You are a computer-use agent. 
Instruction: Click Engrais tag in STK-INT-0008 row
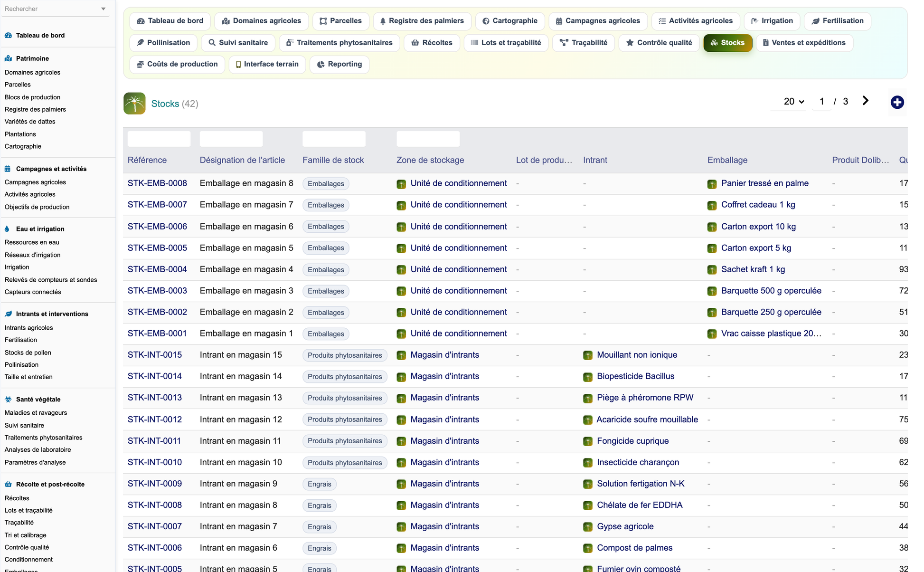click(x=320, y=505)
